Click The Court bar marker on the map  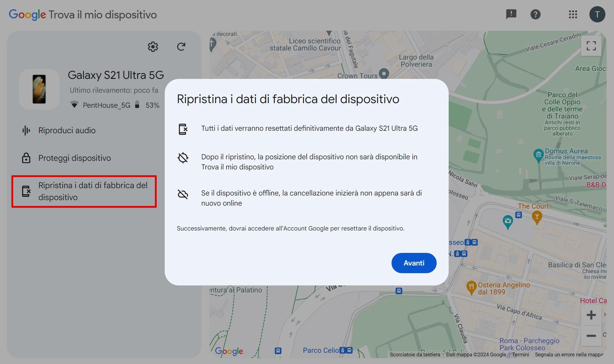coord(537,217)
